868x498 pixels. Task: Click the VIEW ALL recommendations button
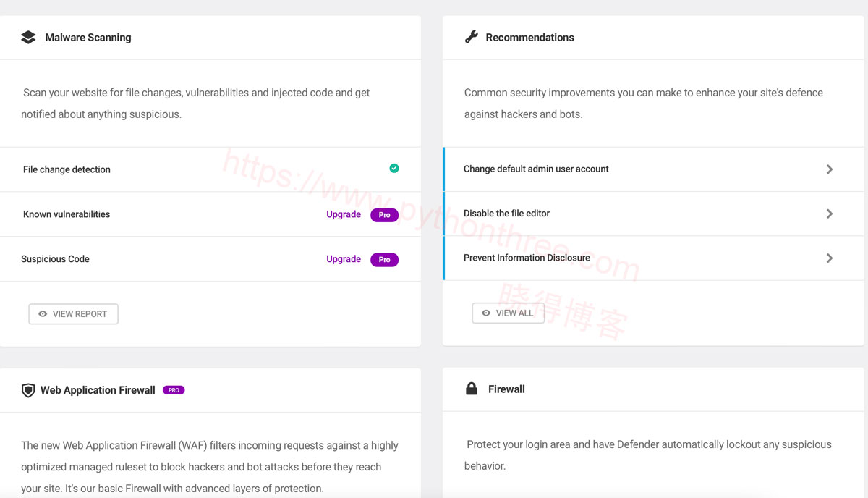pos(508,313)
